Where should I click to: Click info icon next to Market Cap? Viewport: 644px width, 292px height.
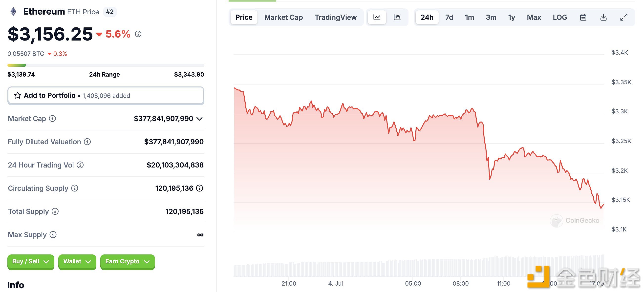coord(52,119)
